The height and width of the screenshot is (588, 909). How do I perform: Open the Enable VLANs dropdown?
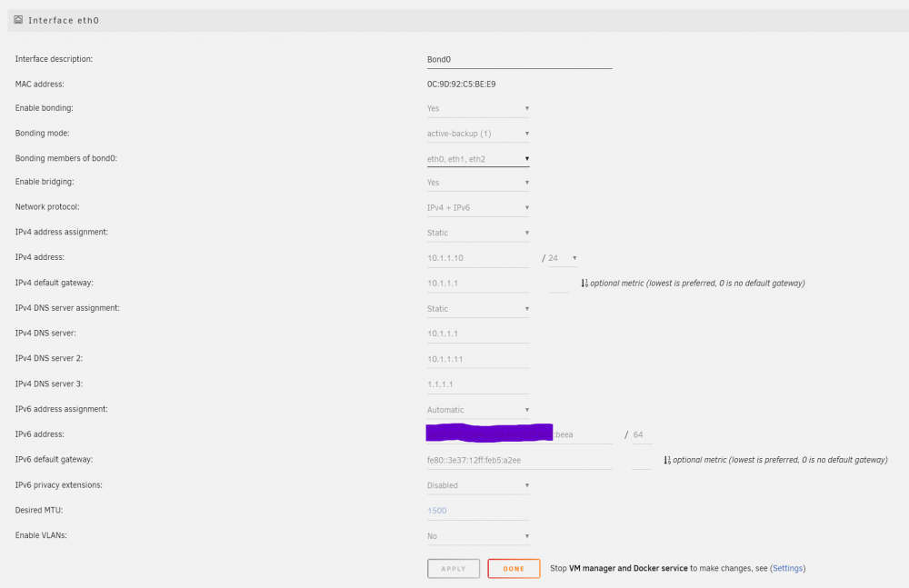click(478, 536)
